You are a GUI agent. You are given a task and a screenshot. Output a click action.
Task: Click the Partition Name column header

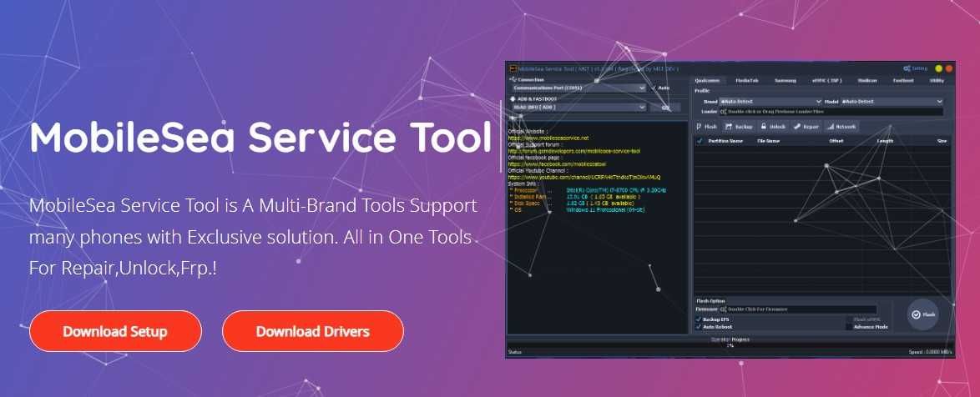click(x=725, y=141)
